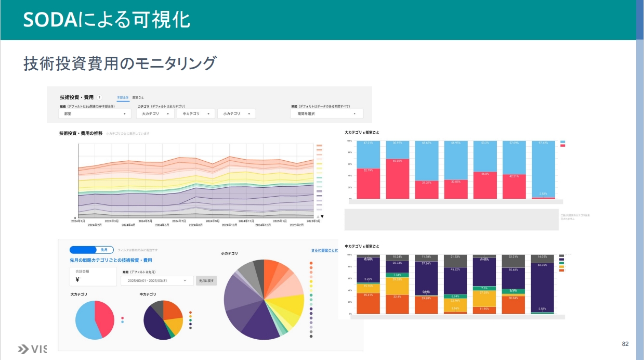Switch to the 部室ごと tab
Screen dimensions: 644x360
click(138, 97)
